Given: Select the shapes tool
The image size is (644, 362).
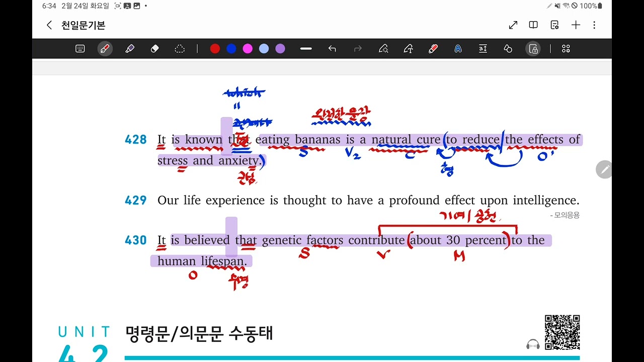Looking at the screenshot, I should click(x=508, y=49).
